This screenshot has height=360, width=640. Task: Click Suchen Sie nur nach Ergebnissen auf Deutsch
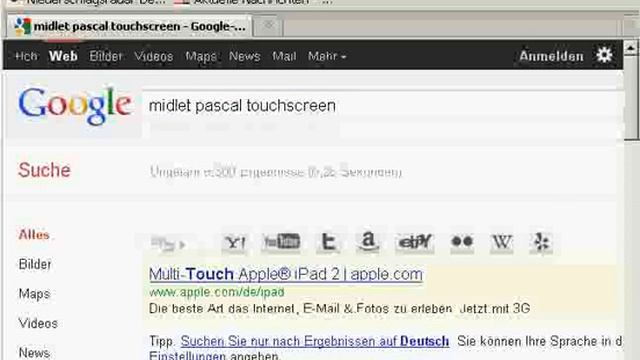pyautogui.click(x=315, y=341)
